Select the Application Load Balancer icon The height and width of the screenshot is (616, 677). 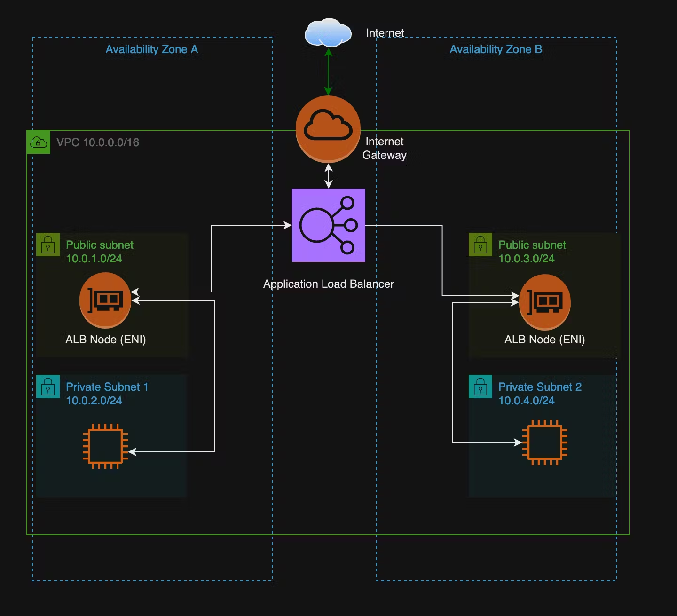tap(329, 225)
